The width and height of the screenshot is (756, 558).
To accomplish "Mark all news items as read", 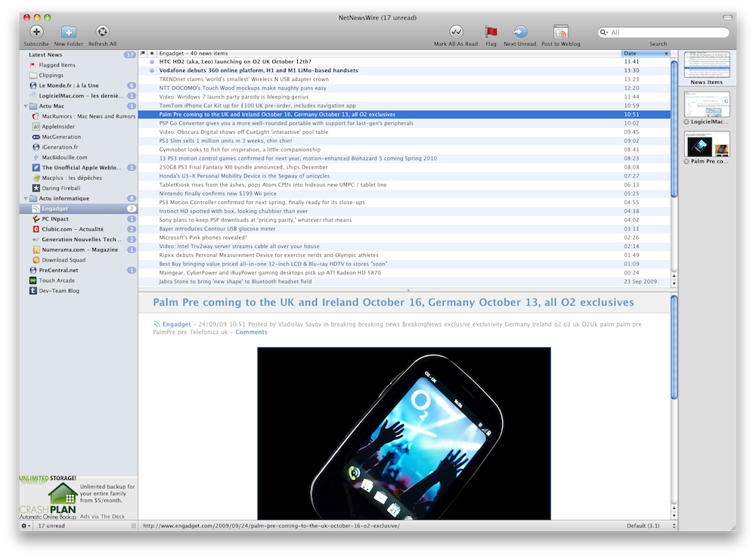I will coord(456,32).
